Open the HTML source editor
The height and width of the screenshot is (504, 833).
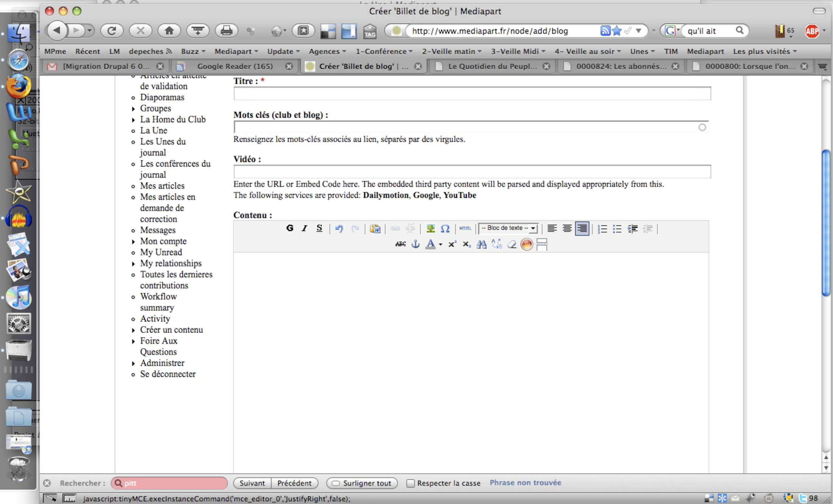pos(465,228)
